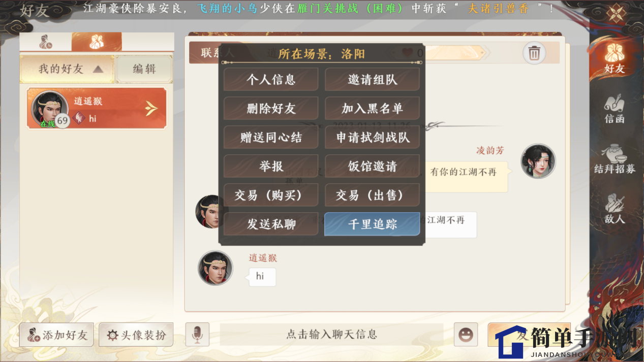Click 凌韵芳's avatar portrait in chat
The image size is (644, 362).
click(538, 161)
